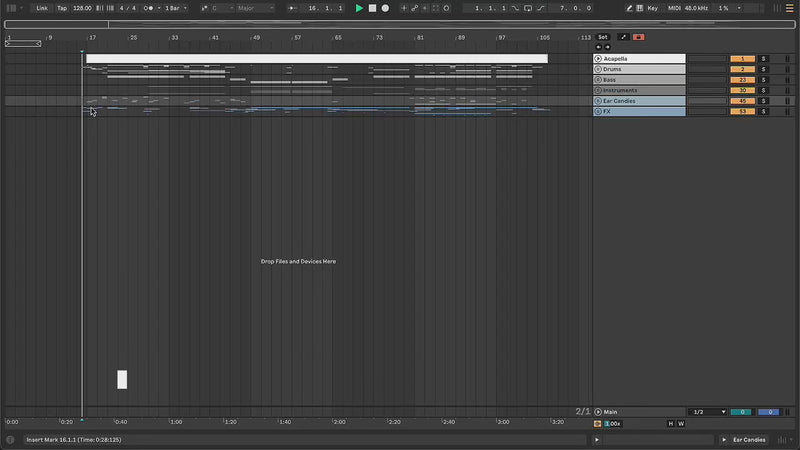The width and height of the screenshot is (800, 450).
Task: Open the Main output 1/2 dropdown
Action: click(709, 412)
